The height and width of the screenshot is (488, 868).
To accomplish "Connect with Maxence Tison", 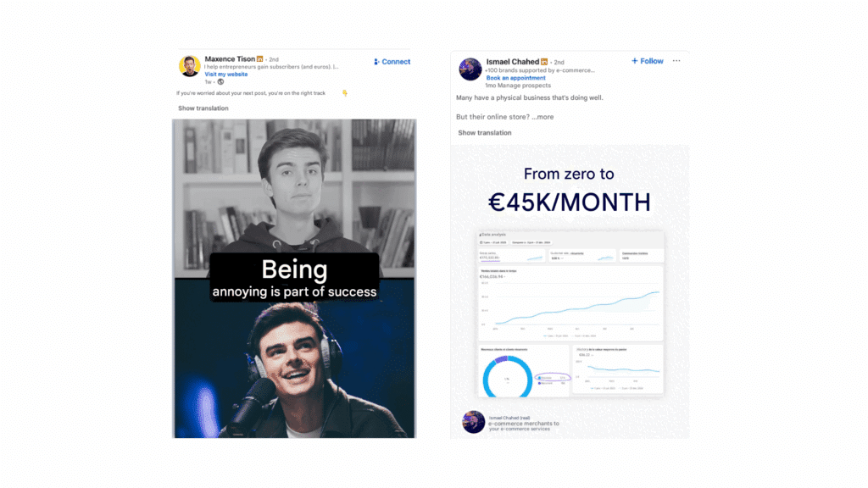I will (x=392, y=62).
